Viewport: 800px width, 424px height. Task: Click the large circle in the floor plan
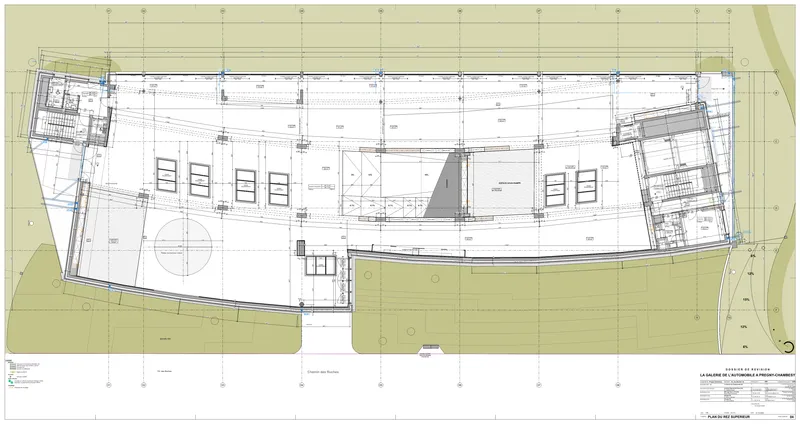pyautogui.click(x=181, y=249)
